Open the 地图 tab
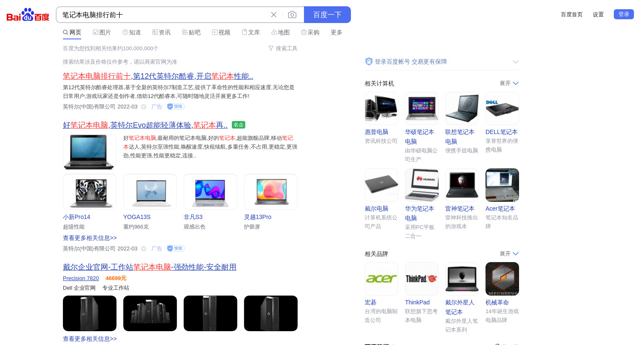This screenshot has height=345, width=644. pos(280,32)
